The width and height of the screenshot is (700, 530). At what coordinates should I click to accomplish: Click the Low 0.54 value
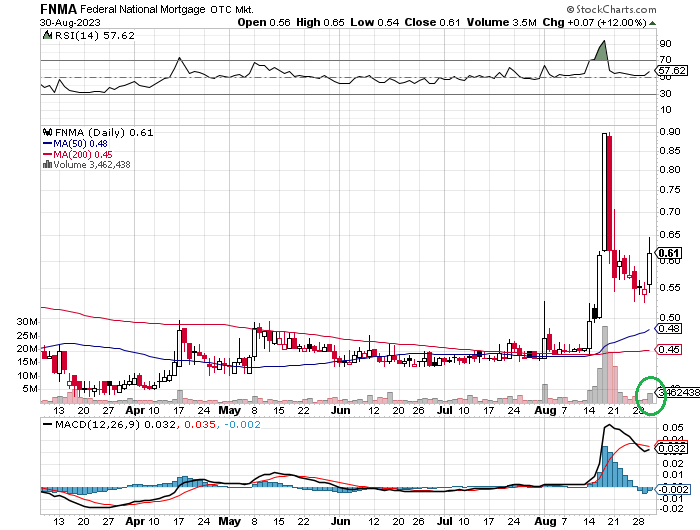point(375,22)
